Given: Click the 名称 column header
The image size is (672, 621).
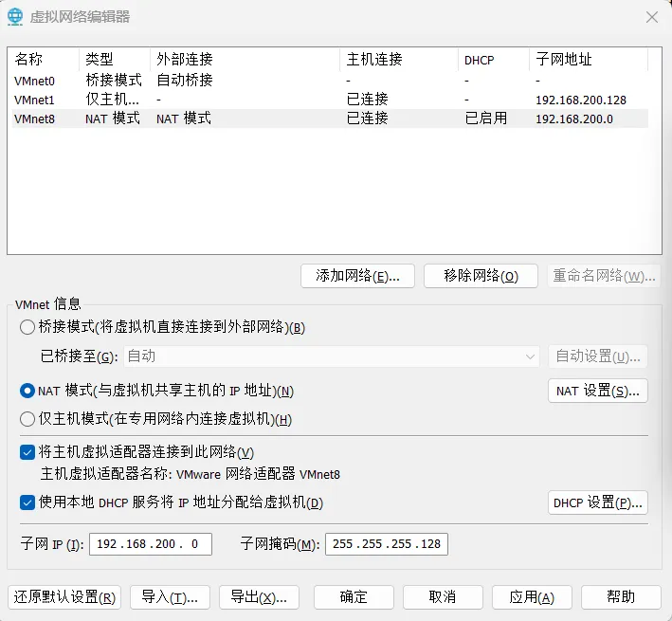Looking at the screenshot, I should click(x=45, y=59).
